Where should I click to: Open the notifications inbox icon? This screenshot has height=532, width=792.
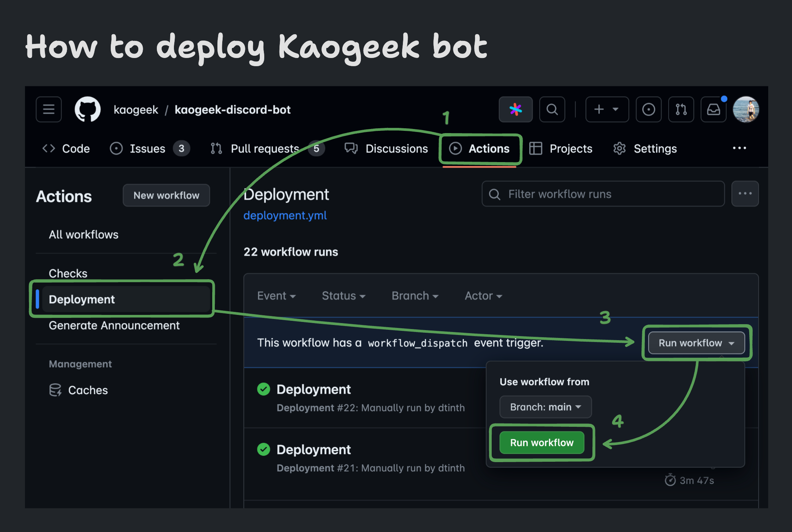click(713, 109)
